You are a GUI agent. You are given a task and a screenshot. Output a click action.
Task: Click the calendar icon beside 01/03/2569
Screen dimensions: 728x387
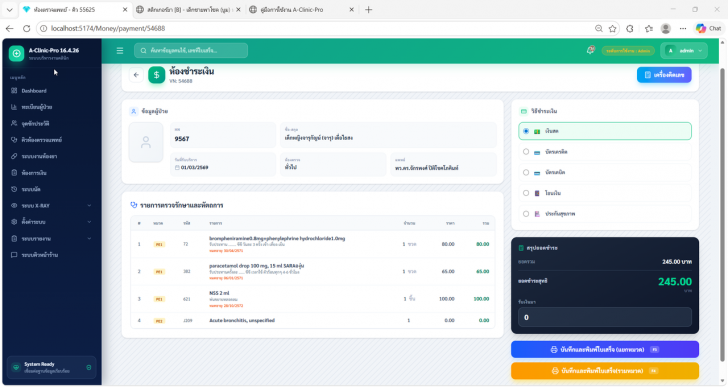point(177,168)
